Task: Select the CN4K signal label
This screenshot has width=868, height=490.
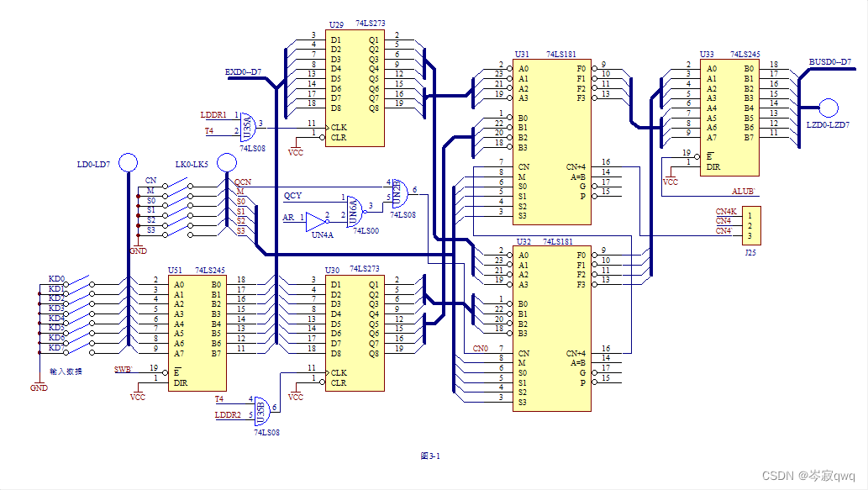Action: tap(726, 212)
